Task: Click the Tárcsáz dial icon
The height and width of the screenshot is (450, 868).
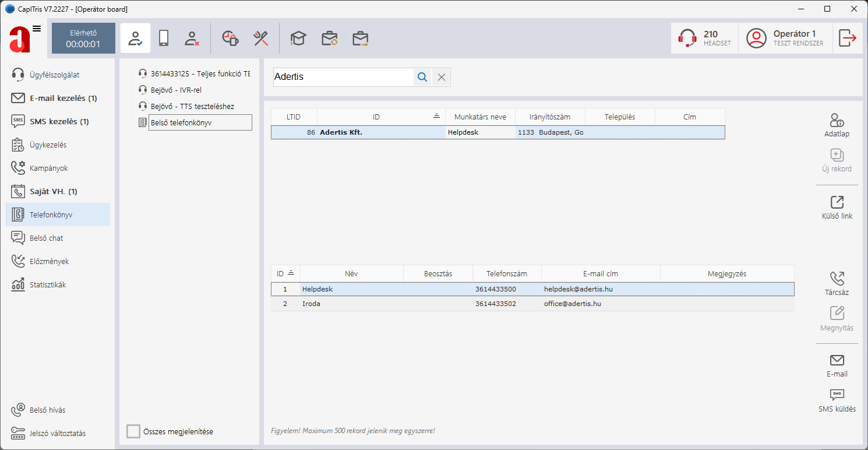Action: click(837, 279)
